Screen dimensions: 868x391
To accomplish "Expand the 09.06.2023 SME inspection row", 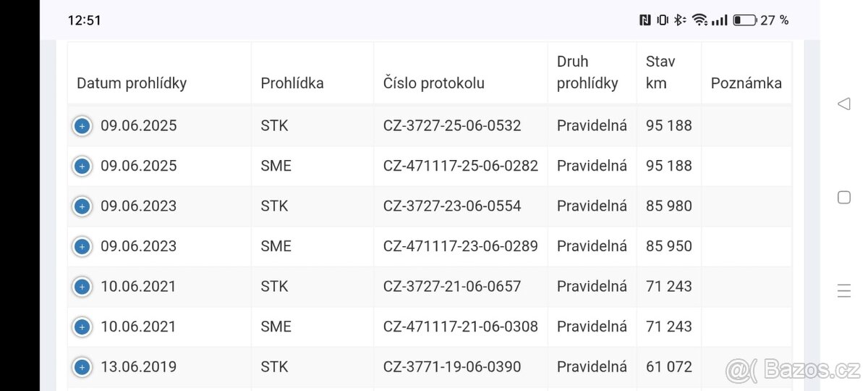I will click(82, 247).
